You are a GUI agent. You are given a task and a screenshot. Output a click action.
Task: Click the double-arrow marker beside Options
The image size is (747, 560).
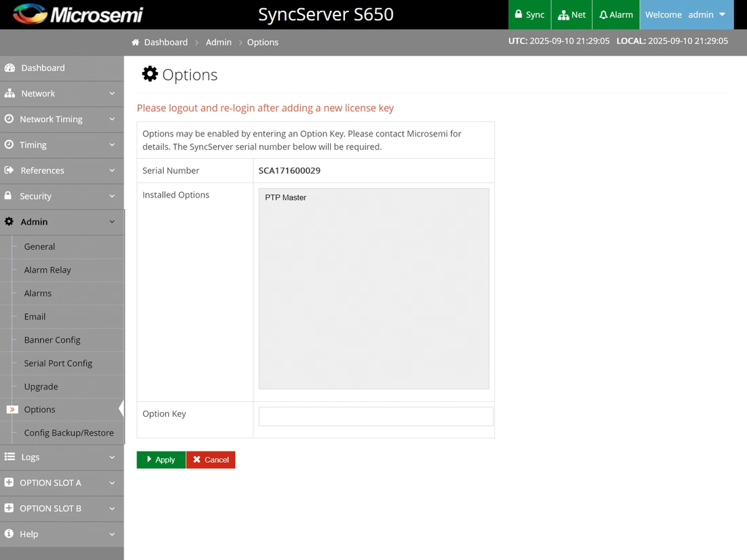pos(12,409)
